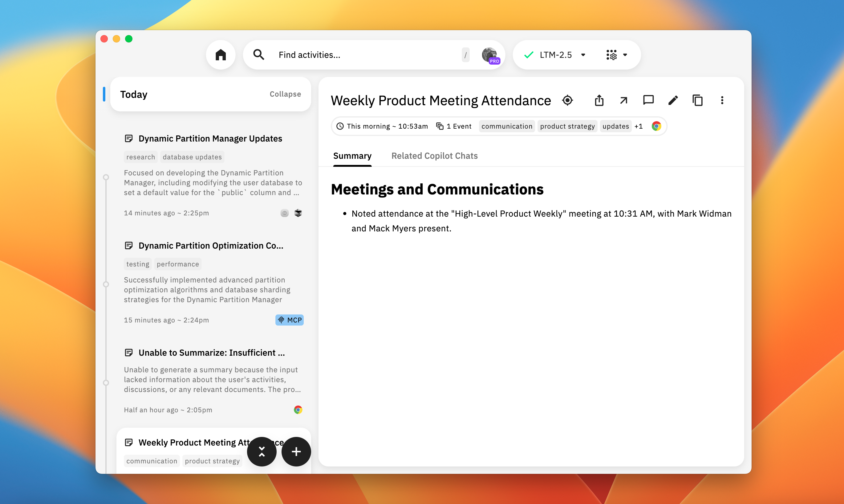Switch to Related Copilot Chats tab

click(434, 156)
